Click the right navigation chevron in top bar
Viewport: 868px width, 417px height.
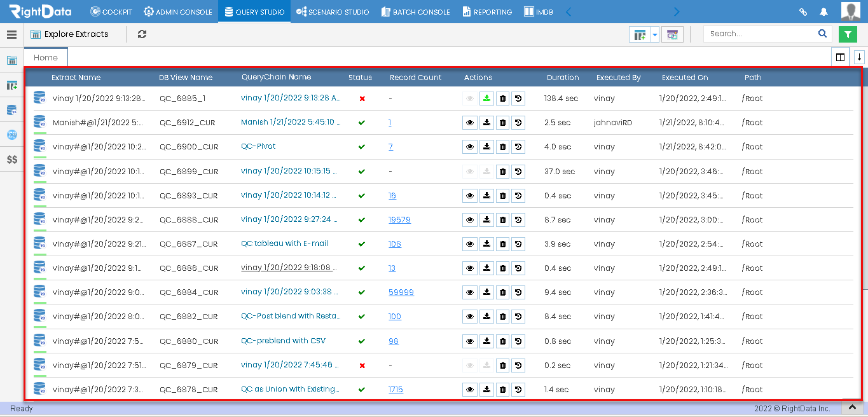tap(676, 11)
